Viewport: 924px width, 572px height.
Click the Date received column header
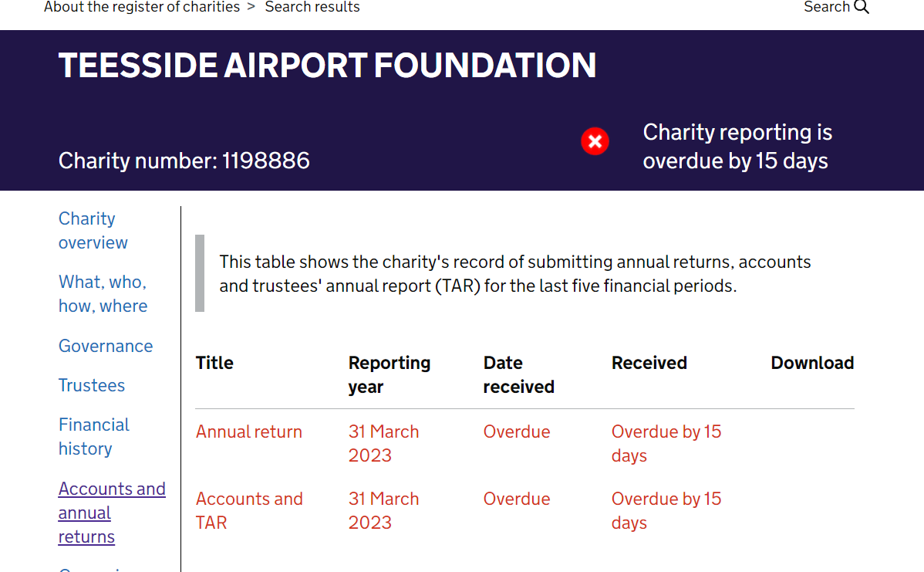click(518, 374)
